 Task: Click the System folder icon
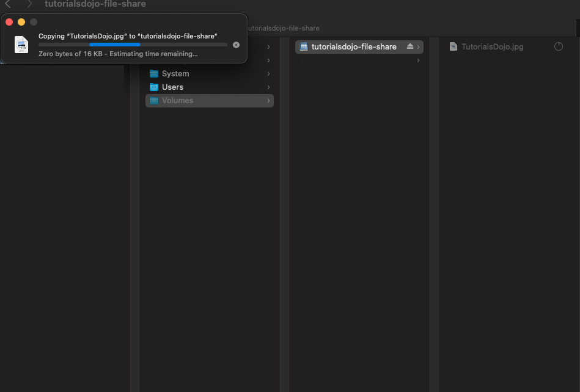(154, 74)
